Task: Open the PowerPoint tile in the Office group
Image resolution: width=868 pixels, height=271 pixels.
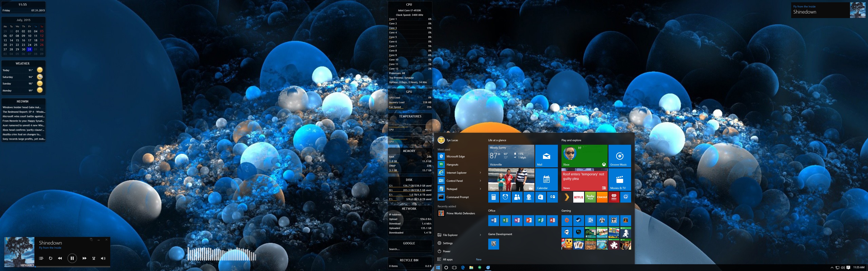Action: point(529,220)
